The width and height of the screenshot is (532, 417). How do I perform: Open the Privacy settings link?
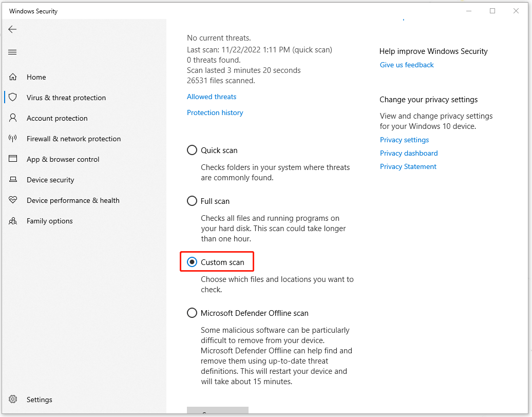(x=405, y=140)
